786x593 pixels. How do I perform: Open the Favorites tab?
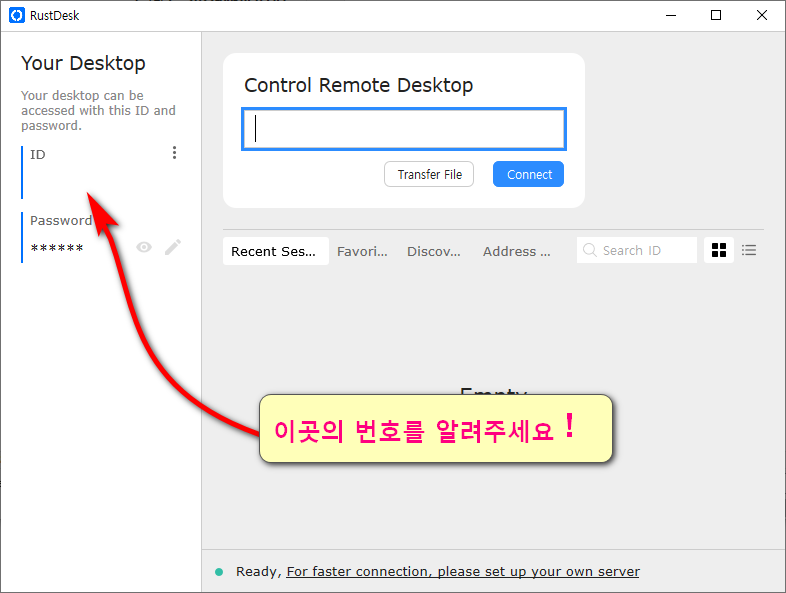coord(362,251)
